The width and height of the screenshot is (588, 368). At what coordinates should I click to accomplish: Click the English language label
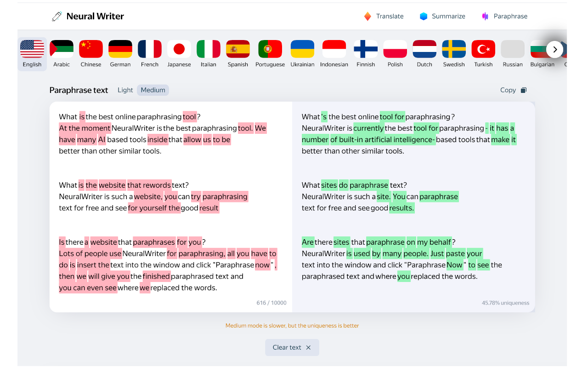pyautogui.click(x=32, y=64)
